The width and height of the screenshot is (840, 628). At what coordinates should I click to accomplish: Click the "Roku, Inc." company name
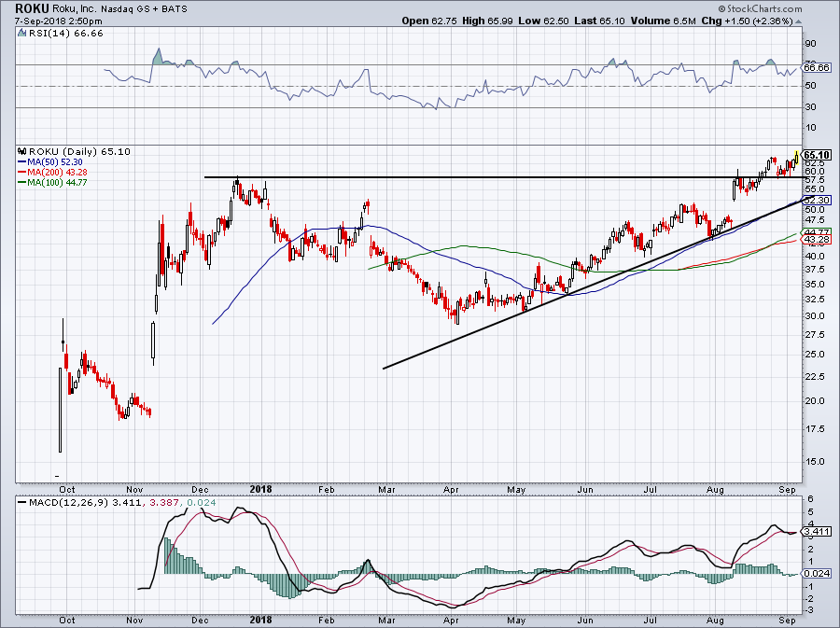pos(73,8)
